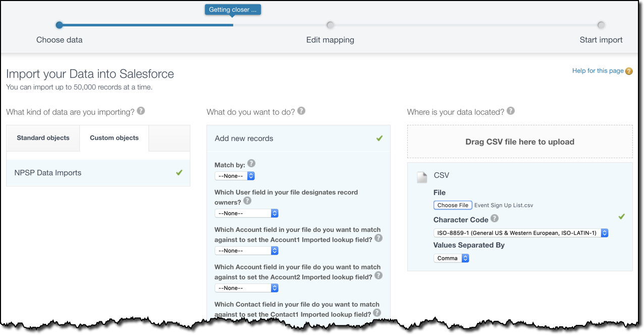Click green checkmark on NPSP Data Imports
Image resolution: width=644 pixels, height=335 pixels.
tap(179, 172)
